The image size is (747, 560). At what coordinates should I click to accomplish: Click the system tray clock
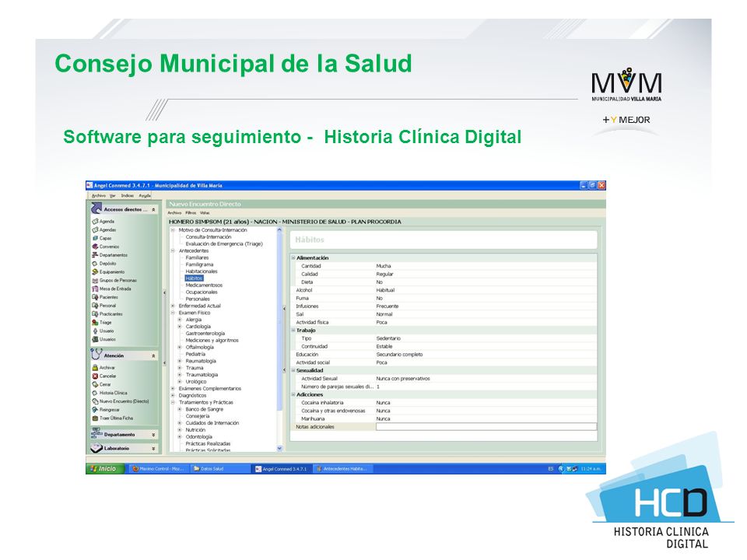pos(591,468)
